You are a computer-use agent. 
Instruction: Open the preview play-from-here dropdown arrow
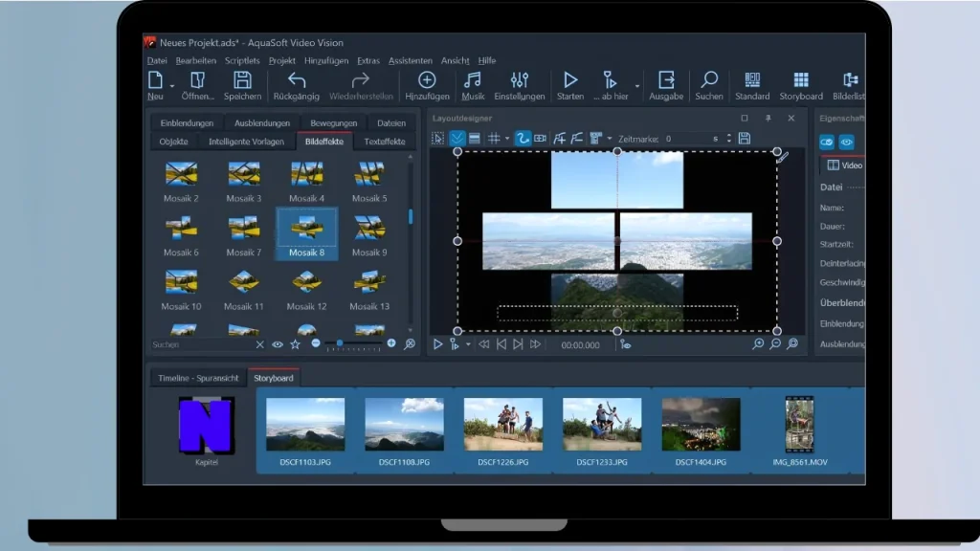pyautogui.click(x=468, y=344)
